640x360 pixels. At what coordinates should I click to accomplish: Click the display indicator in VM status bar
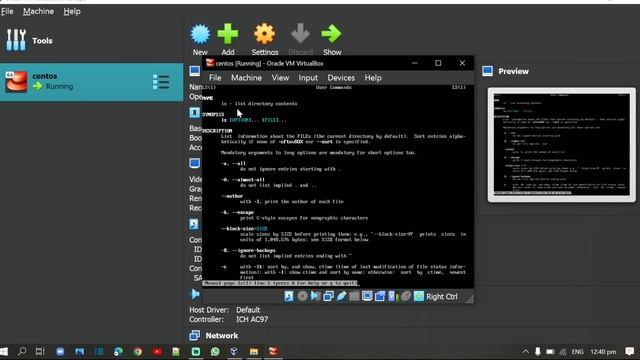[367, 296]
